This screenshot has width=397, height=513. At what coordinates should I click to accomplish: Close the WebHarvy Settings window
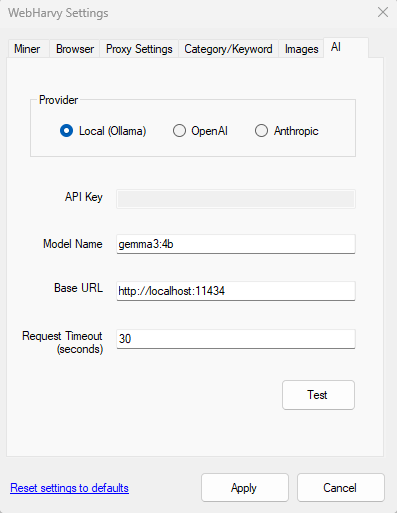[383, 13]
